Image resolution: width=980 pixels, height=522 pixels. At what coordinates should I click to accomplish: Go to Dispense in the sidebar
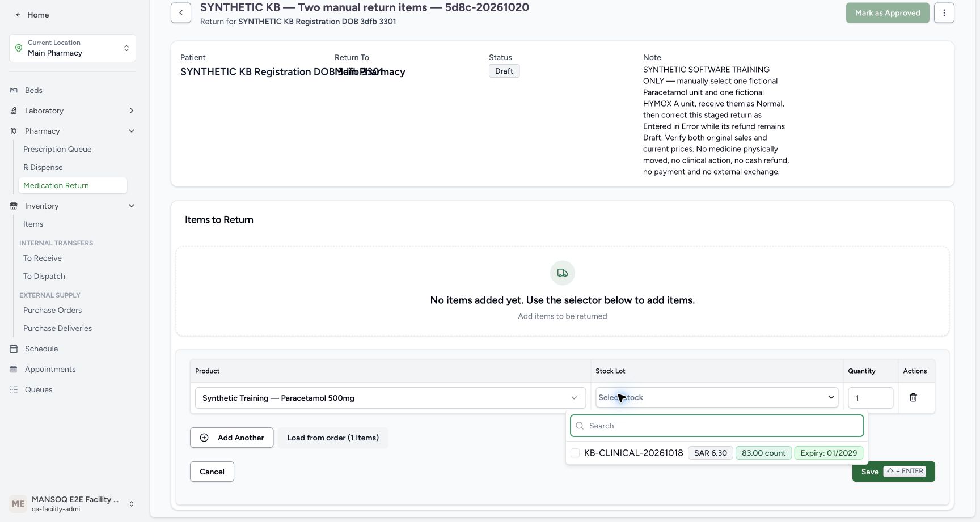coord(43,167)
